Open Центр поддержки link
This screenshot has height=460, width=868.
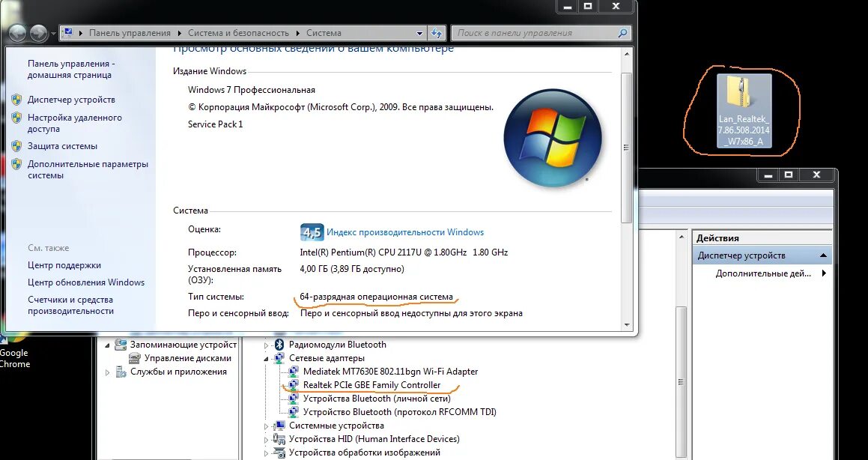[64, 265]
